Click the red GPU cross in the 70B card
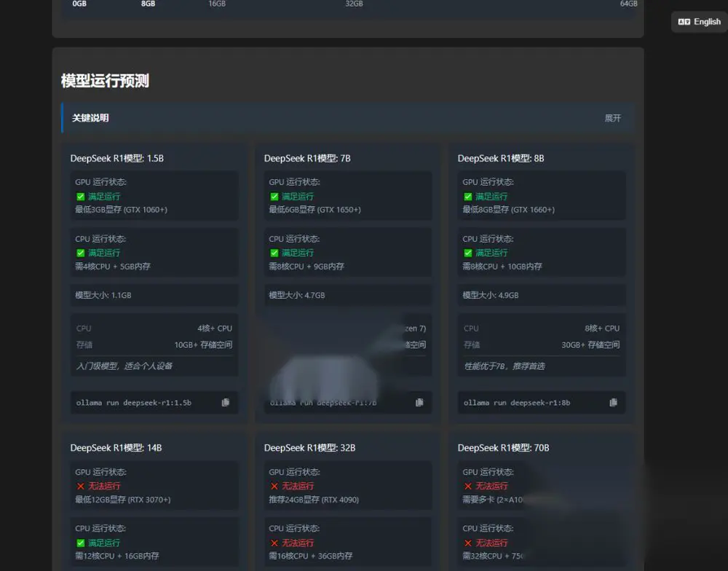 [468, 486]
